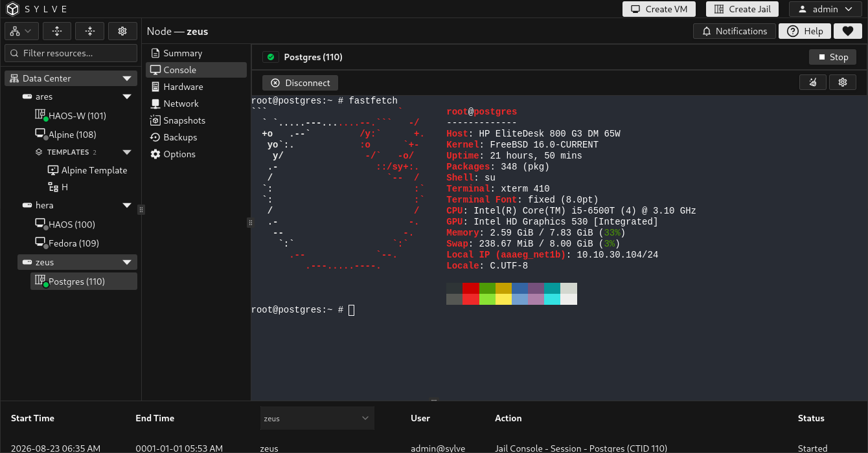Click the Data Center network icon
This screenshot has height=453, width=868.
tap(15, 78)
